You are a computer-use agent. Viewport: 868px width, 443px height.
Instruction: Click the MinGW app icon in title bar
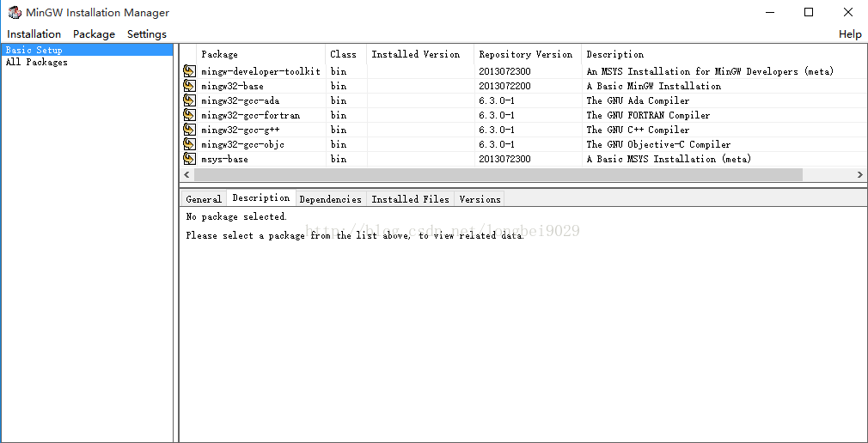[x=15, y=12]
